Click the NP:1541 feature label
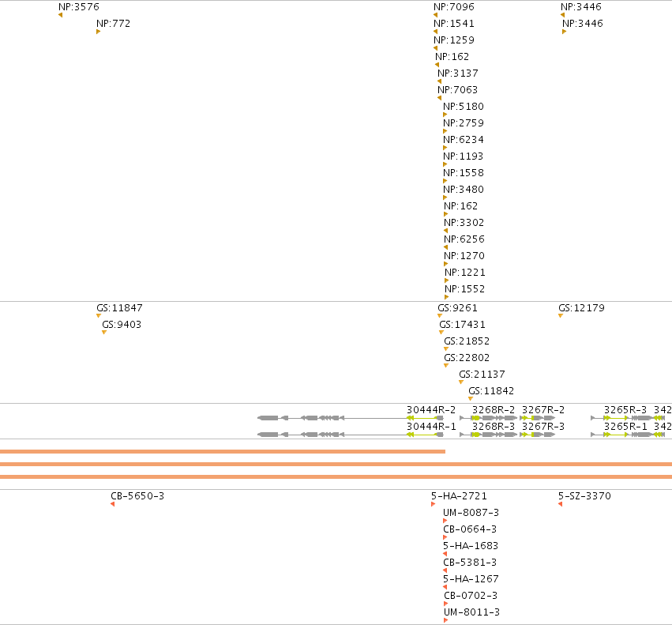The image size is (672, 625). click(454, 24)
